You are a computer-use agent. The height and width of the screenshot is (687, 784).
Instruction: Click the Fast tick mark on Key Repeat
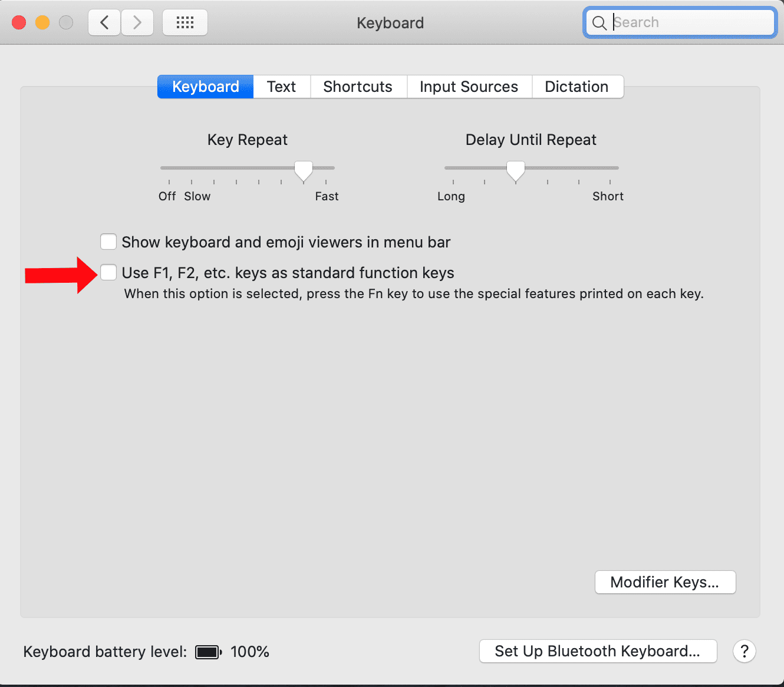(325, 183)
